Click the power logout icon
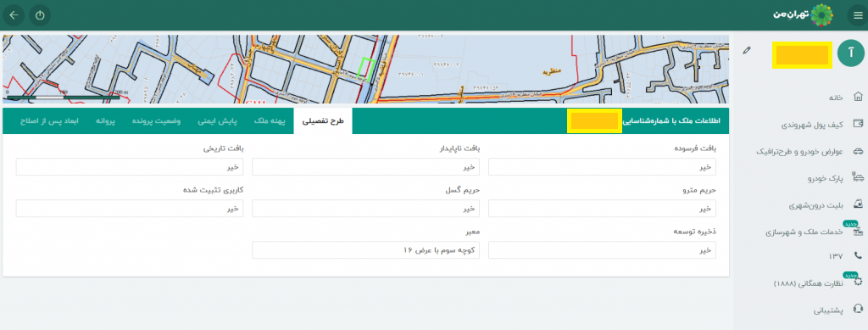The image size is (868, 330). tap(40, 15)
